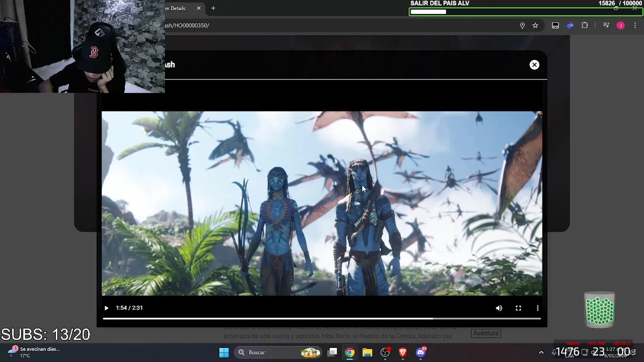
Task: Open the square-face extension icon in Chrome's toolbar
Action: (555, 26)
